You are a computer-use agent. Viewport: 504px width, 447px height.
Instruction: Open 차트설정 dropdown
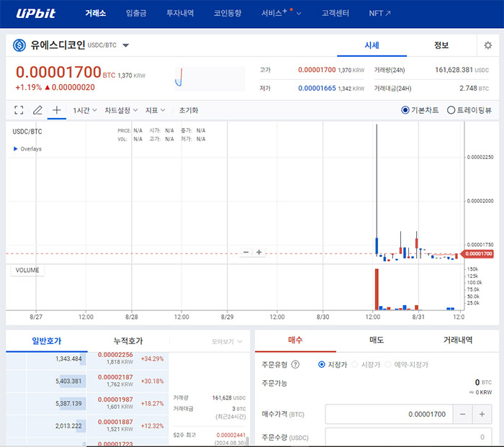click(121, 110)
